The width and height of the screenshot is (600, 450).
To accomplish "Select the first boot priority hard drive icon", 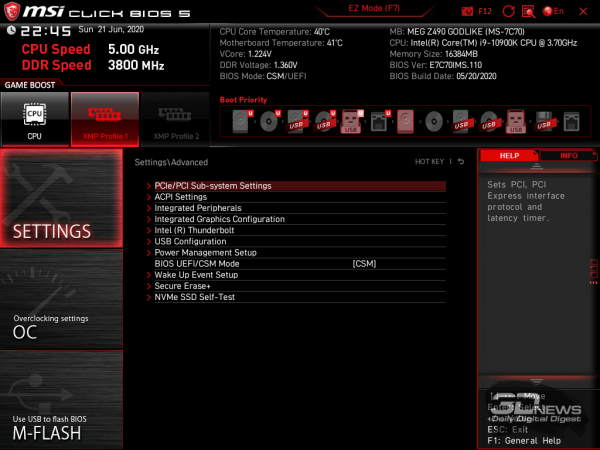I will click(x=241, y=122).
